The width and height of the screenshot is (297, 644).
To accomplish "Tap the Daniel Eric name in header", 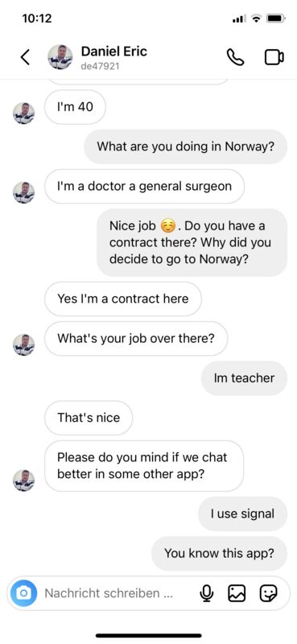I will 113,52.
